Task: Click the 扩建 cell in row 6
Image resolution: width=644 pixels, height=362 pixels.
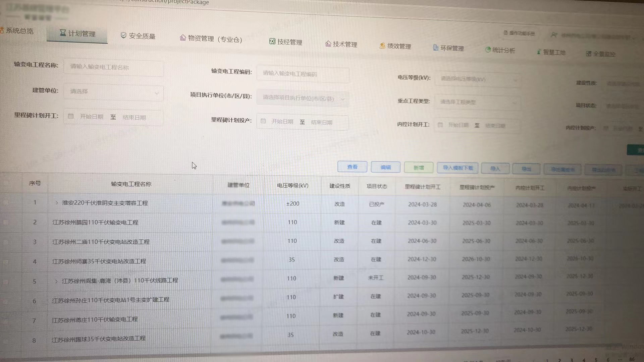Action: click(338, 297)
